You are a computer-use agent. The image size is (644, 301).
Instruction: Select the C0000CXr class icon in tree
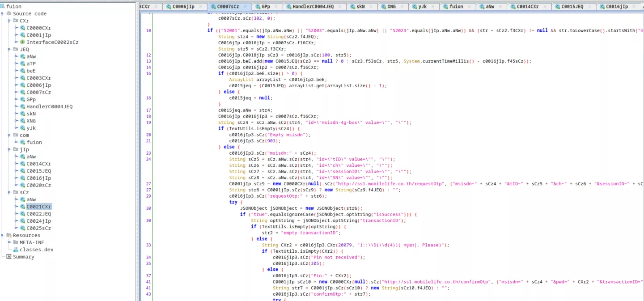coord(22,28)
